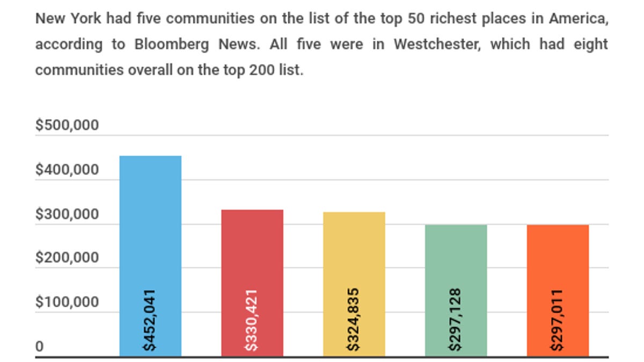Click the $500,000 axis label
Viewport: 644px width, 362px height.
[x=67, y=126]
